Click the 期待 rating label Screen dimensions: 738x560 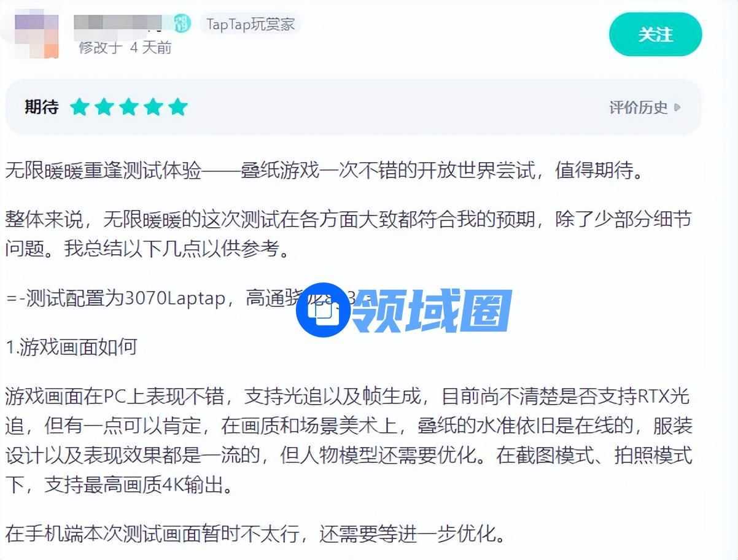pos(42,107)
